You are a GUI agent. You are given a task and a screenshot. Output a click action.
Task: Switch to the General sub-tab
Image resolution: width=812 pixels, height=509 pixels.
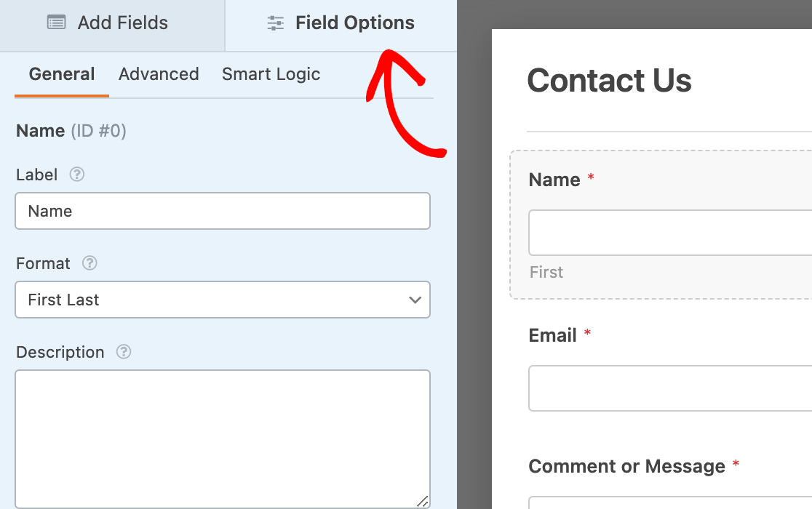coord(62,74)
